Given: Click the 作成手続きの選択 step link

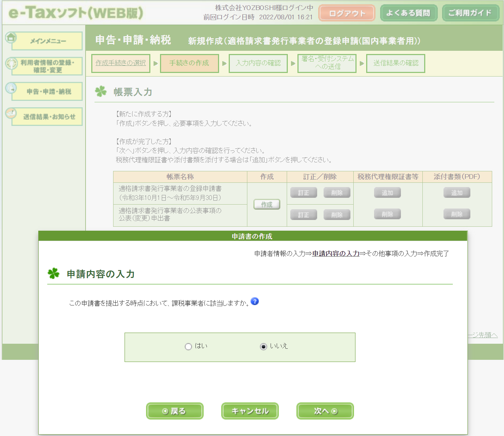Looking at the screenshot, I should point(121,63).
